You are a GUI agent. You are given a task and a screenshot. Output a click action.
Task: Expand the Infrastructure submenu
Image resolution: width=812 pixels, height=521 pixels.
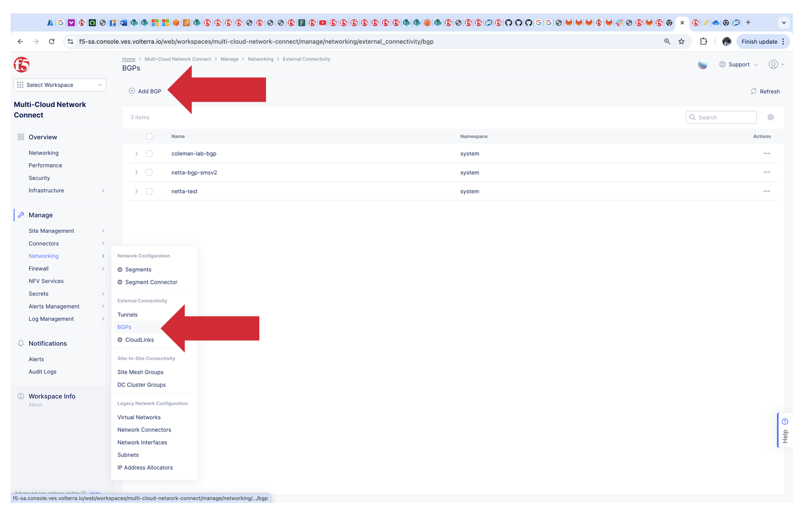click(x=103, y=190)
